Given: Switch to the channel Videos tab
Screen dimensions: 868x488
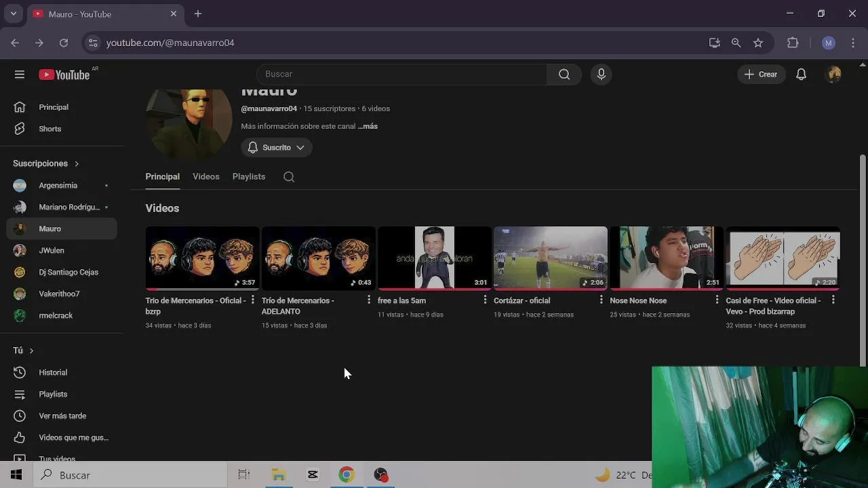Looking at the screenshot, I should click(x=206, y=176).
